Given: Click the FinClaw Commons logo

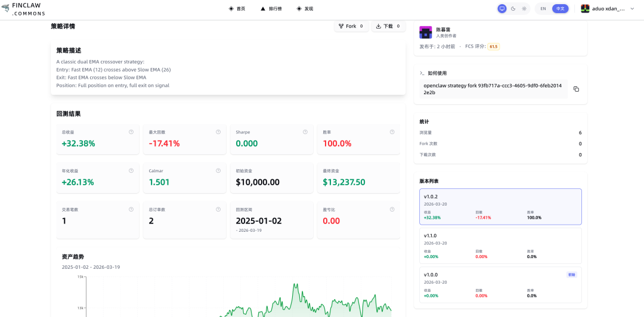Looking at the screenshot, I should coord(23,9).
